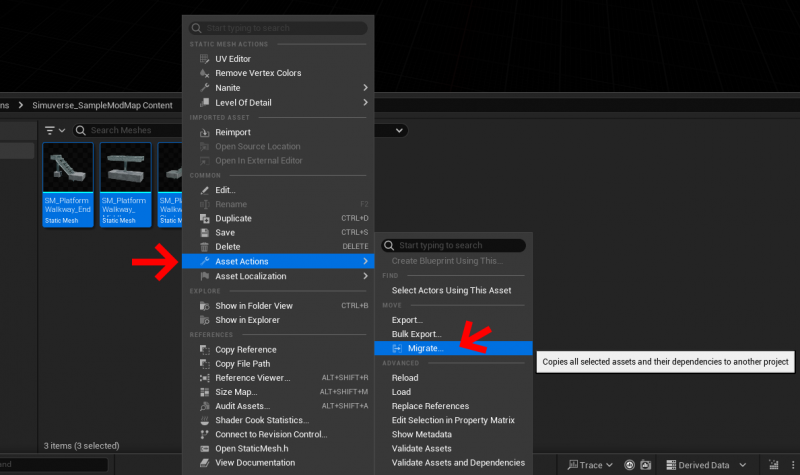Click the Duplicate icon in context menu
Screen dimensions: 800x475
click(205, 218)
